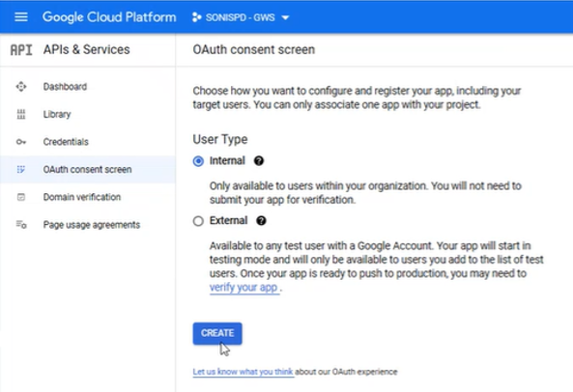
Task: Click the Internal label text
Action: click(227, 160)
